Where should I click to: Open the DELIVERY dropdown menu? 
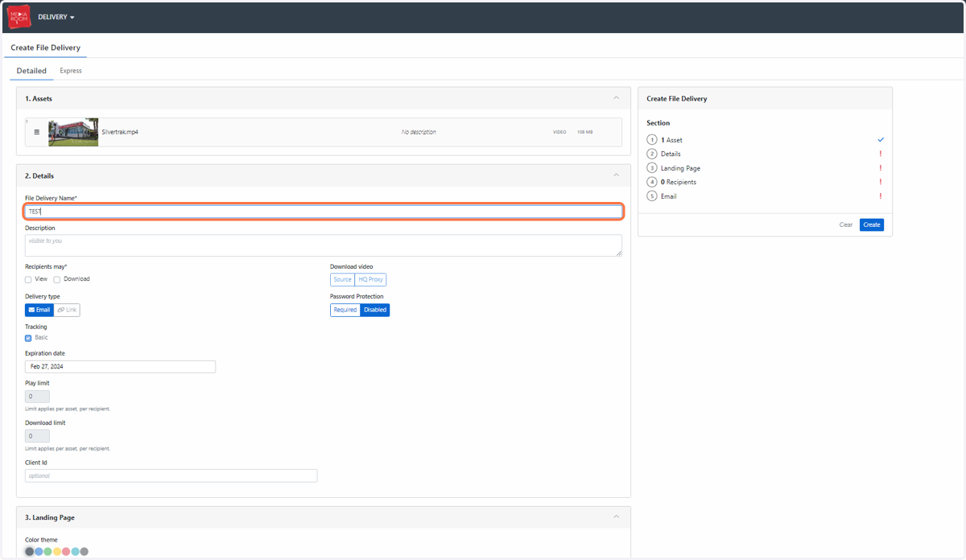click(x=56, y=17)
